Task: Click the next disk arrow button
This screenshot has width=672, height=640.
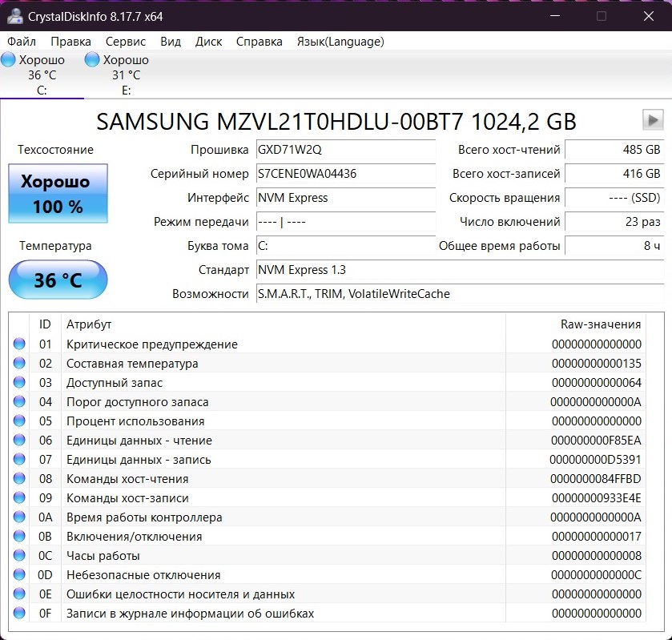Action: click(653, 120)
